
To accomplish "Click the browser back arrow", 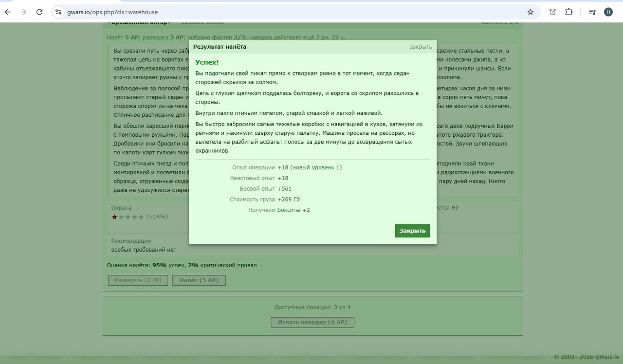I will click(8, 12).
